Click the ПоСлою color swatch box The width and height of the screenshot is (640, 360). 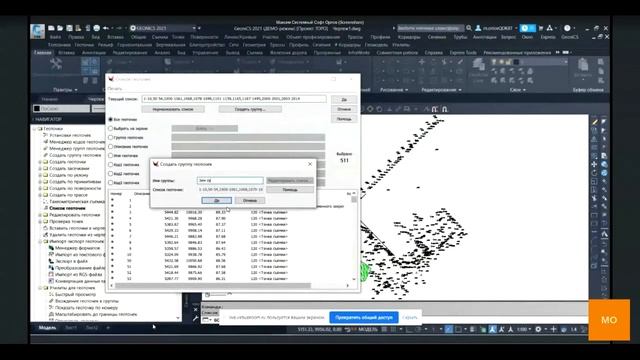[x=36, y=109]
